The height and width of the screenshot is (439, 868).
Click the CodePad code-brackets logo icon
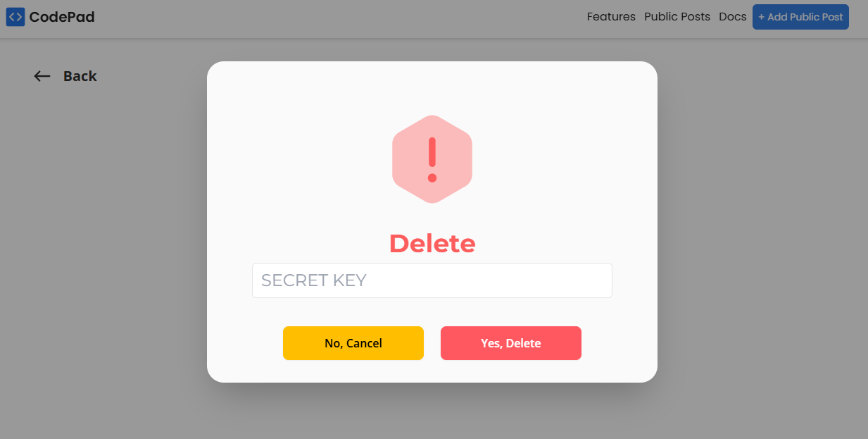(15, 17)
